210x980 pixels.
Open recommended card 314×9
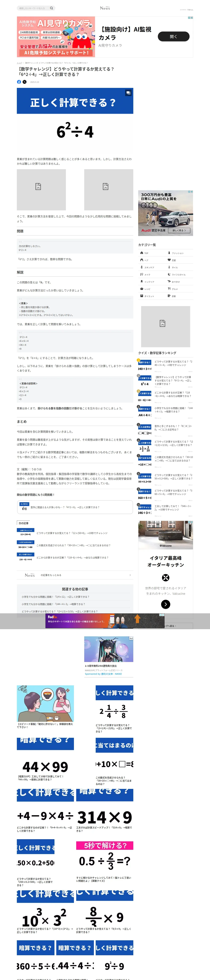105,811
